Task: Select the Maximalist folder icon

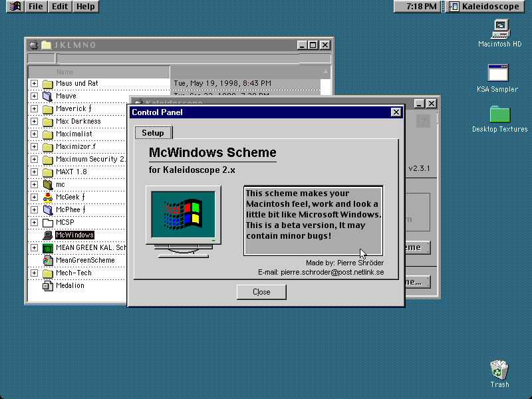Action: click(x=48, y=134)
